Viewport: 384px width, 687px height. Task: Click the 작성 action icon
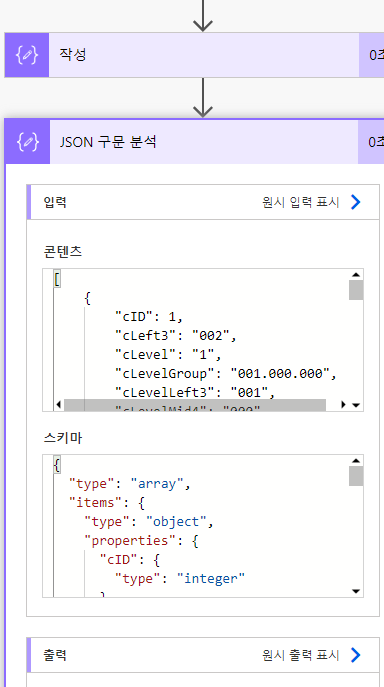(27, 55)
